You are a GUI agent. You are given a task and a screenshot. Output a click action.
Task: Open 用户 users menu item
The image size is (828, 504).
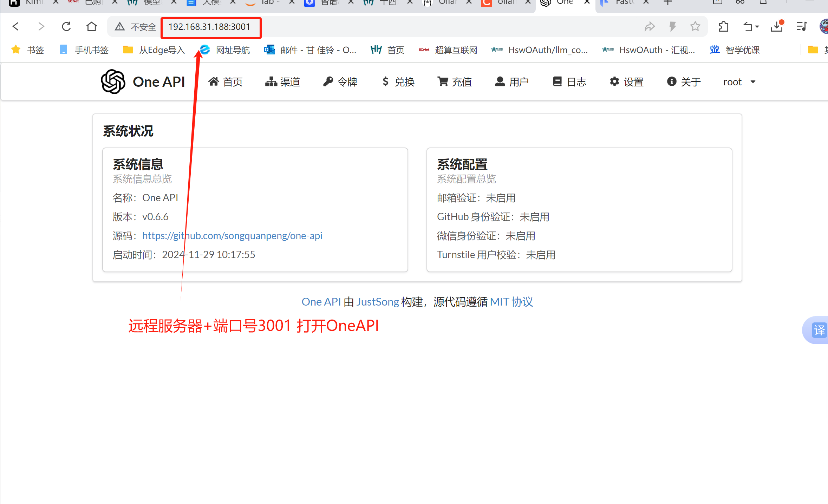512,82
